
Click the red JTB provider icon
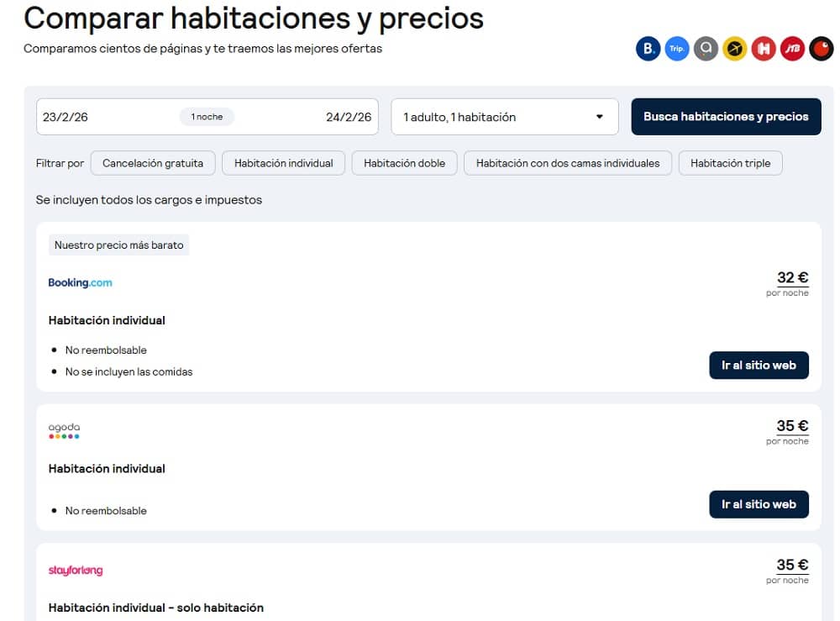pyautogui.click(x=792, y=49)
